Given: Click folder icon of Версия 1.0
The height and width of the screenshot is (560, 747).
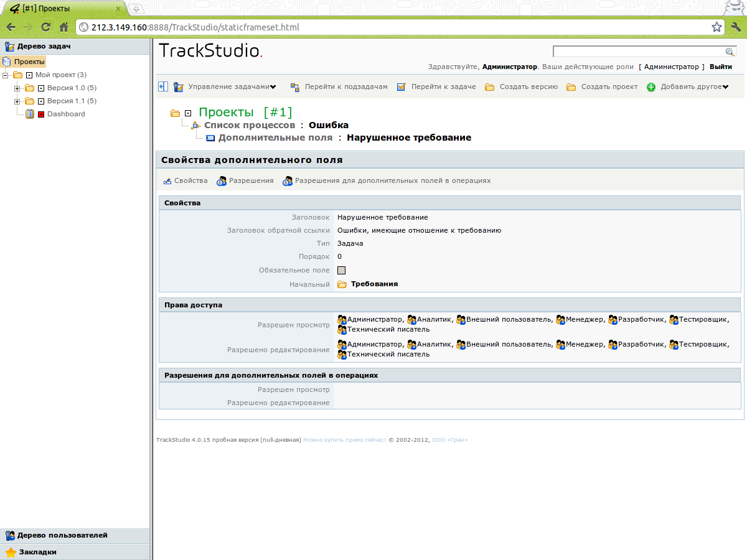Looking at the screenshot, I should coord(29,88).
